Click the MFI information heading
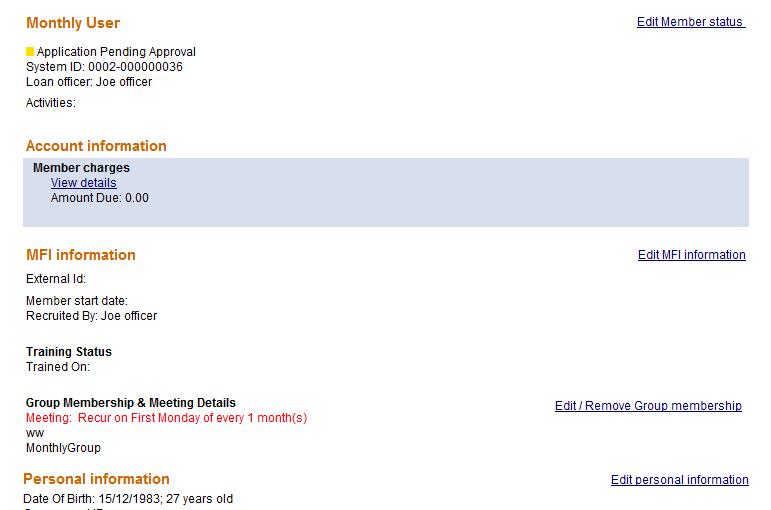The image size is (771, 510). coord(80,255)
